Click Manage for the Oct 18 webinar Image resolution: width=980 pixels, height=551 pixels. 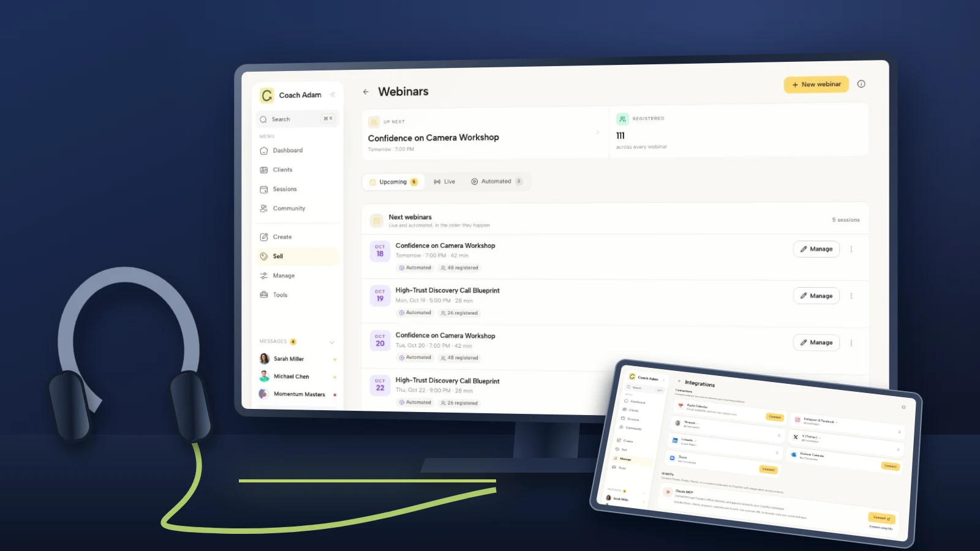[816, 249]
